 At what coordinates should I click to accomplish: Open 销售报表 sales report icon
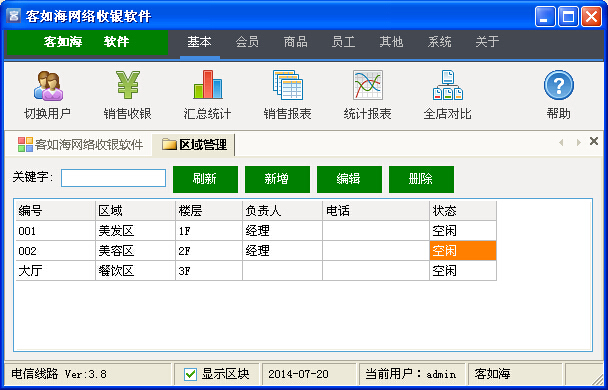tap(287, 94)
